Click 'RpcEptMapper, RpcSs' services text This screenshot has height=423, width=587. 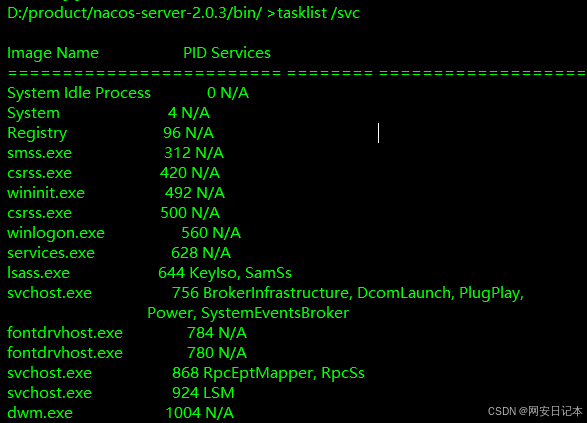(284, 373)
